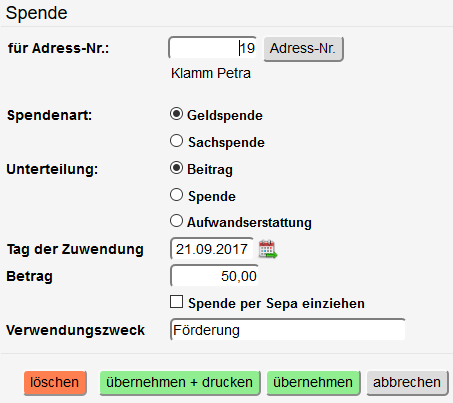Open the calendar date picker icon

coord(268,249)
